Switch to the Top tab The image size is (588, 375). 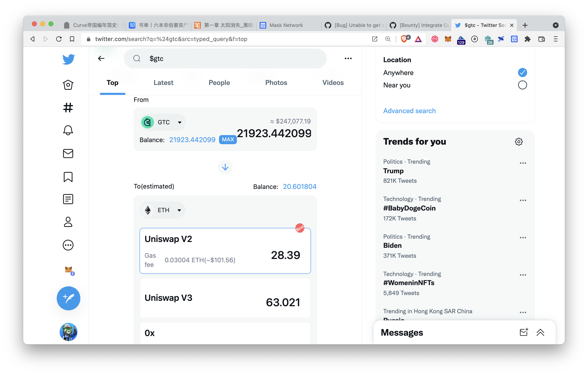click(112, 83)
